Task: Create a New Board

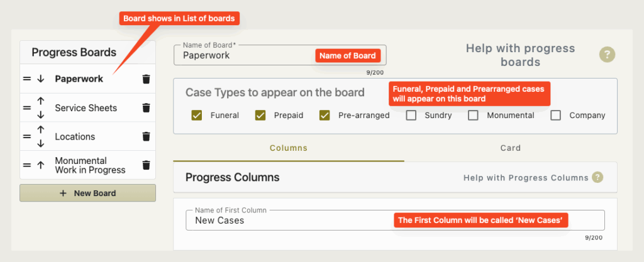Action: (88, 193)
